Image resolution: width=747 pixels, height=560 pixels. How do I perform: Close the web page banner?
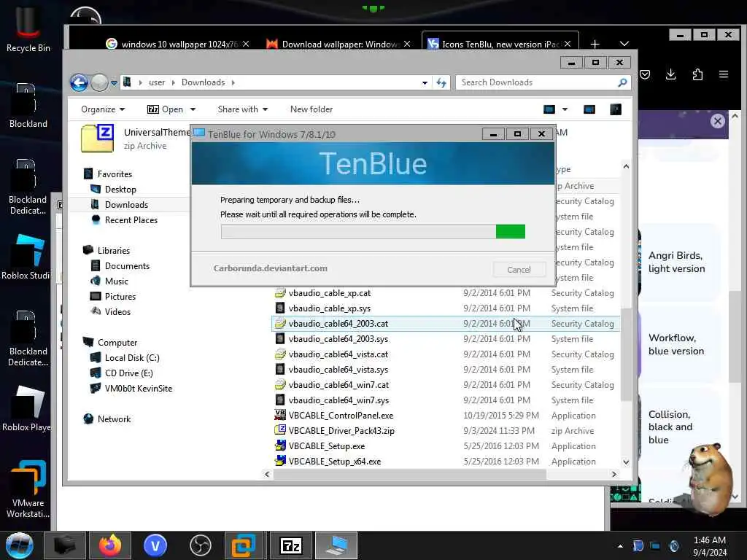tap(718, 121)
